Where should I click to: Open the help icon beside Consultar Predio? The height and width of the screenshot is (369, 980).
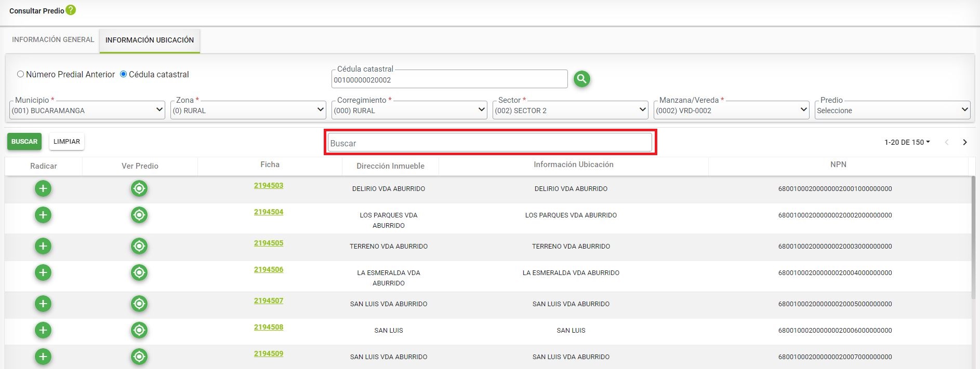click(x=71, y=10)
